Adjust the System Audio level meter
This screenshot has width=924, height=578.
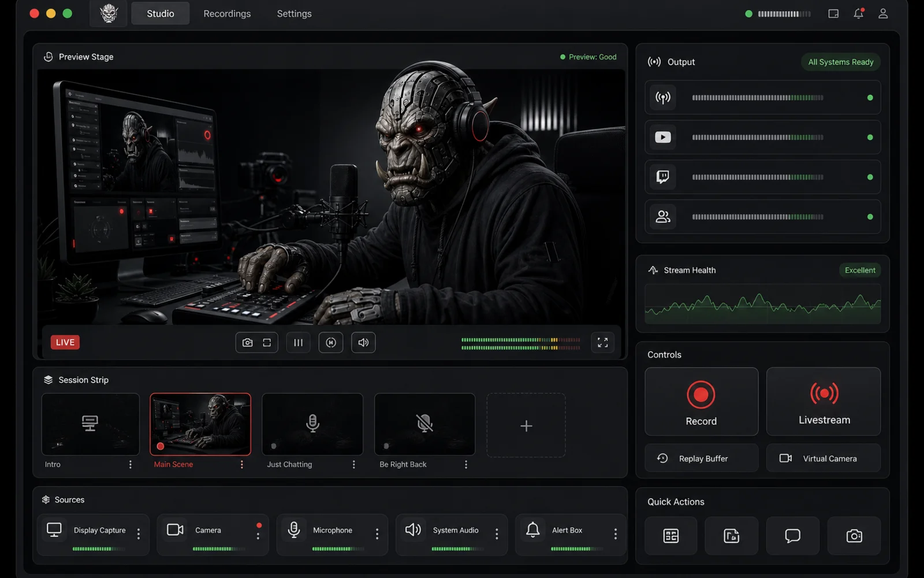point(457,549)
